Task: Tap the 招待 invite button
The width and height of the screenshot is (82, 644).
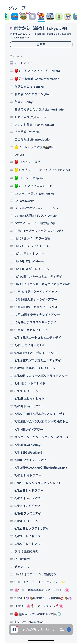Action: (41, 44)
